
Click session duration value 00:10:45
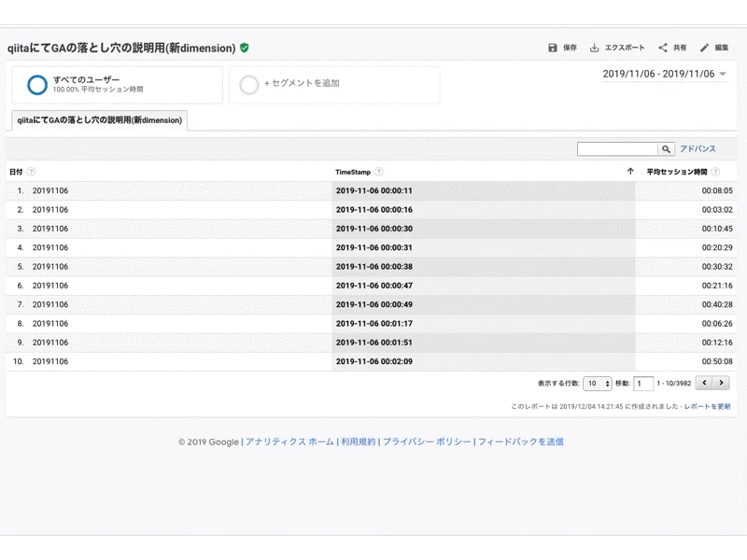pos(717,229)
